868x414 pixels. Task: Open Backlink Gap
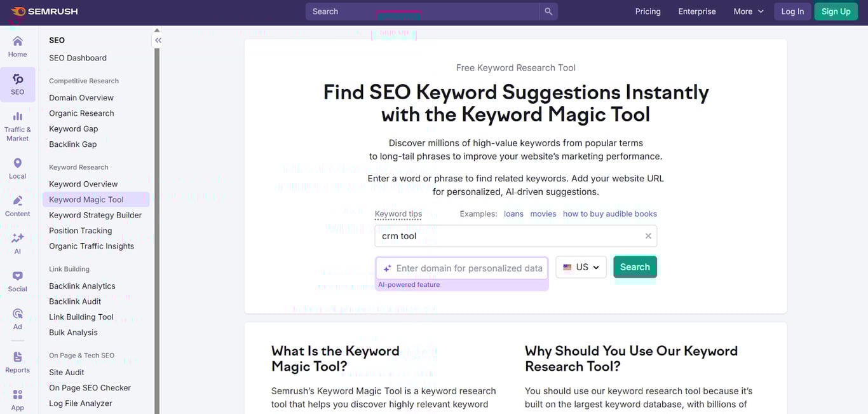(x=73, y=144)
